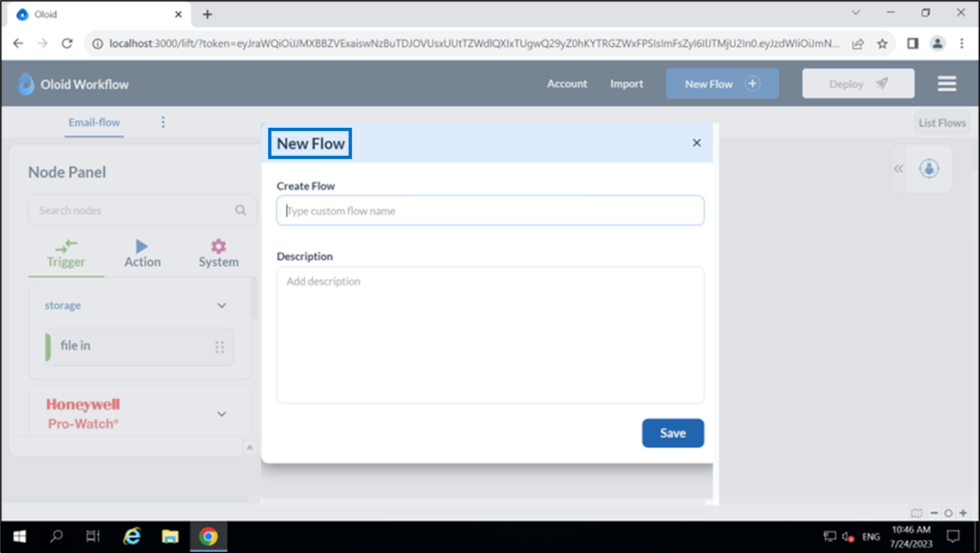
Task: Grab the drag handle on file in node
Action: 220,347
